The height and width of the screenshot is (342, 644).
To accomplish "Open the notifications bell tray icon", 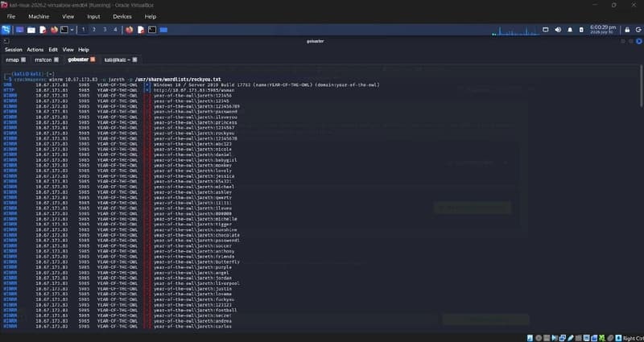I will (x=570, y=30).
